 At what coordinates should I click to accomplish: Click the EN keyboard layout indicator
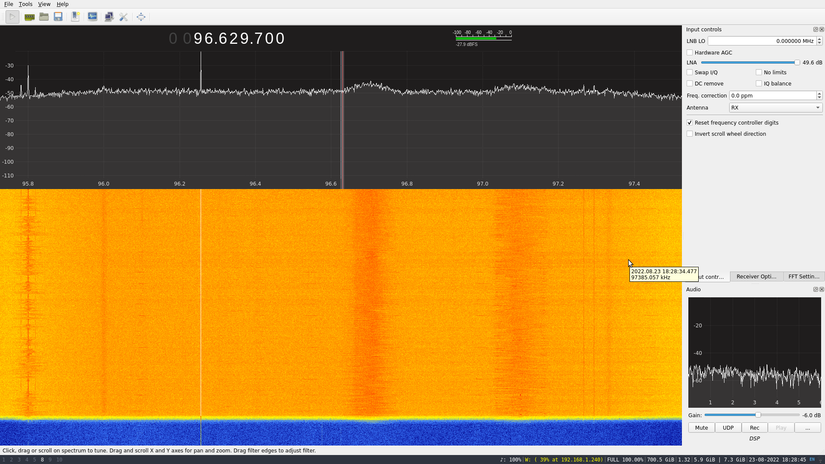[812, 460]
